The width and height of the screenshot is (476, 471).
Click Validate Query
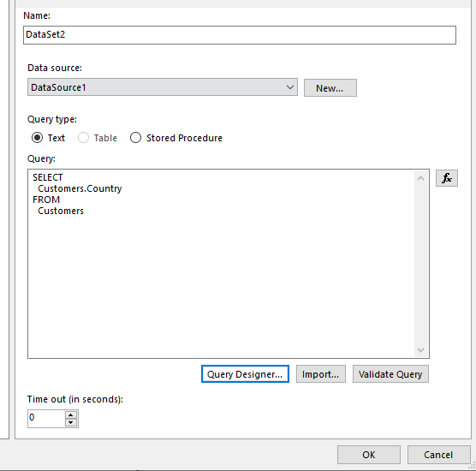pyautogui.click(x=390, y=374)
